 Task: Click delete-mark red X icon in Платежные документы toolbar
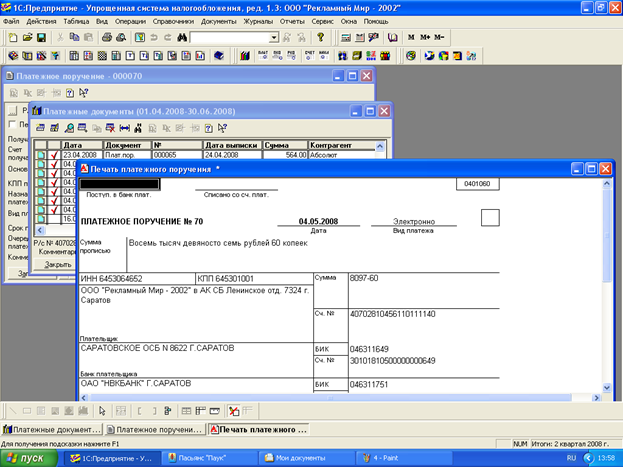coord(110,128)
